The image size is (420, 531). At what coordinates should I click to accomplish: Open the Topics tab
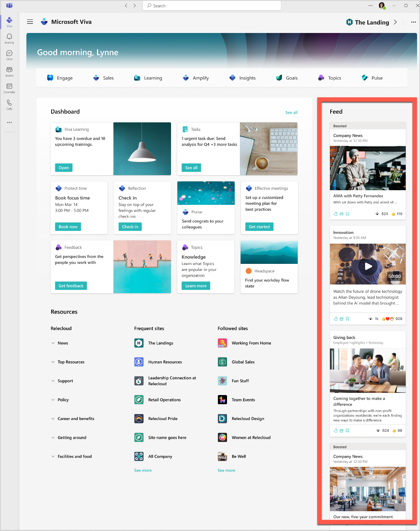click(x=330, y=78)
